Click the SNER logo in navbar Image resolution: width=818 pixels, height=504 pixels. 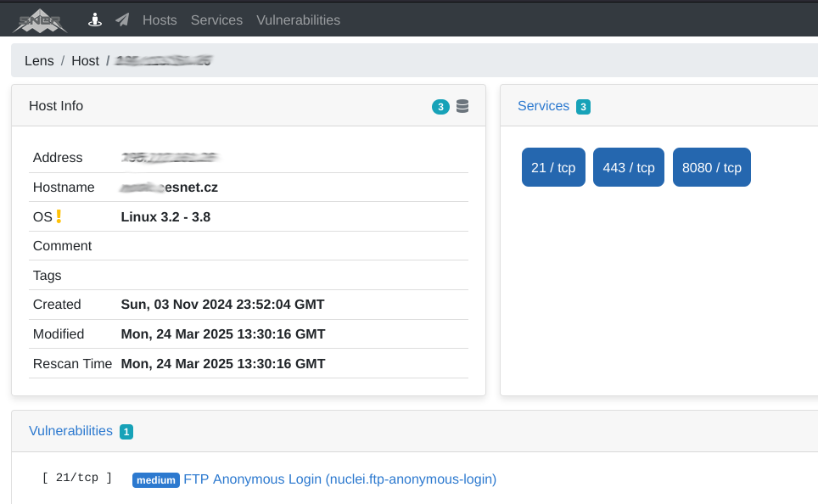(40, 20)
